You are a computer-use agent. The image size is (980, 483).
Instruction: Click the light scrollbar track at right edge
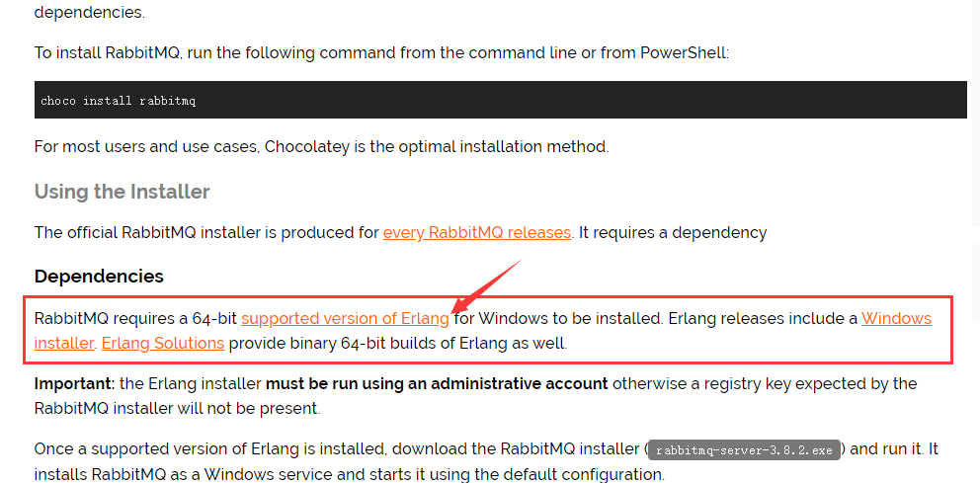(976, 113)
